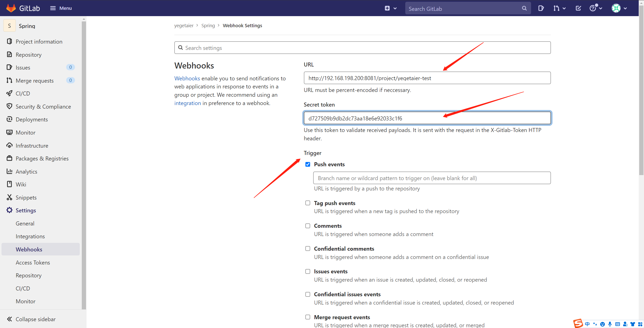
Task: Click the GitLab fox logo
Action: pyautogui.click(x=11, y=8)
